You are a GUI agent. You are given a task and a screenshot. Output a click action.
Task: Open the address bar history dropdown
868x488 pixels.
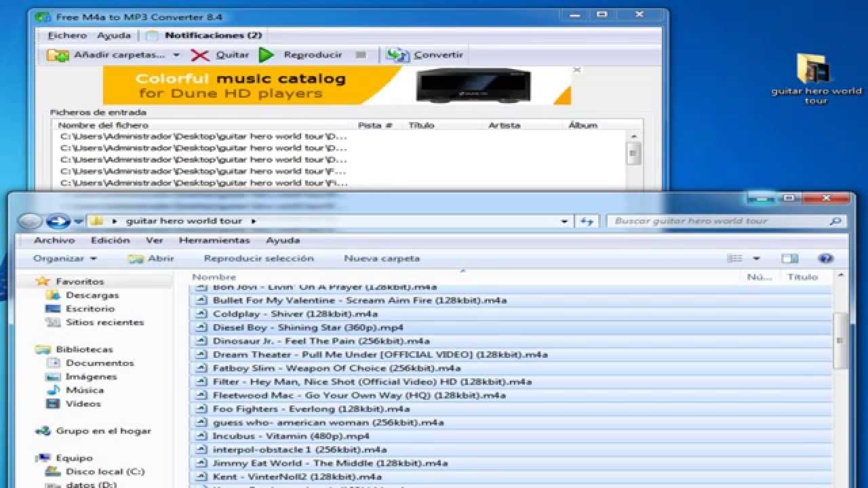pos(565,221)
